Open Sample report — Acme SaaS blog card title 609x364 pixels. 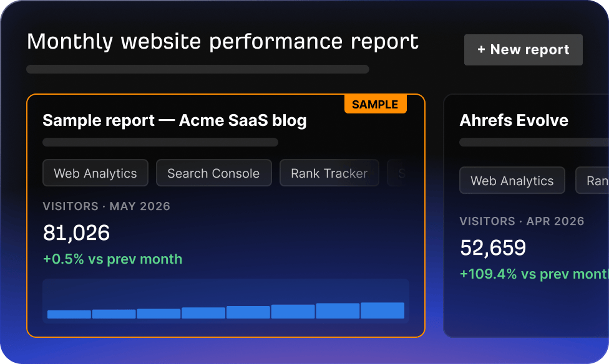(174, 120)
